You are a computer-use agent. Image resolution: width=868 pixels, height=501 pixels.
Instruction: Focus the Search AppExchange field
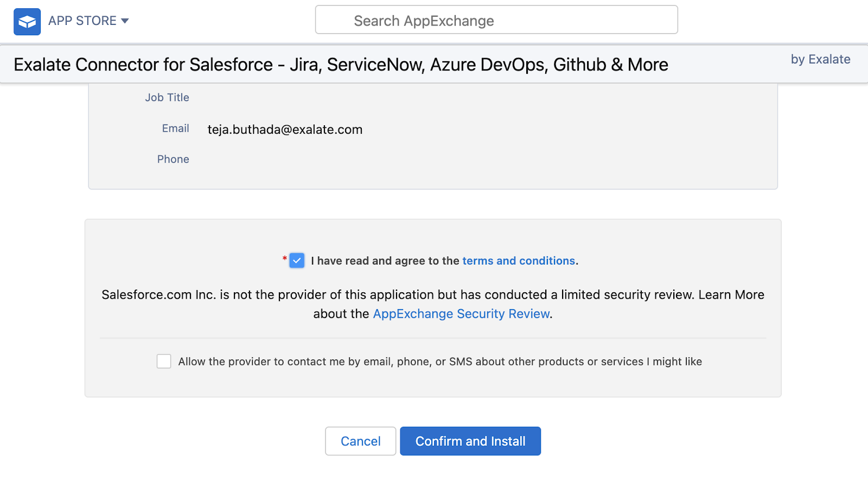(496, 20)
